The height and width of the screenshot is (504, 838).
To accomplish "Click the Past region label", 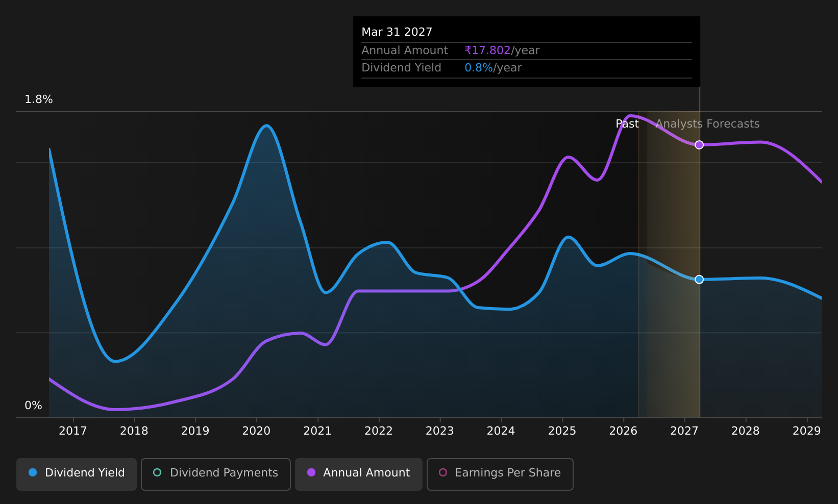I will tap(627, 124).
